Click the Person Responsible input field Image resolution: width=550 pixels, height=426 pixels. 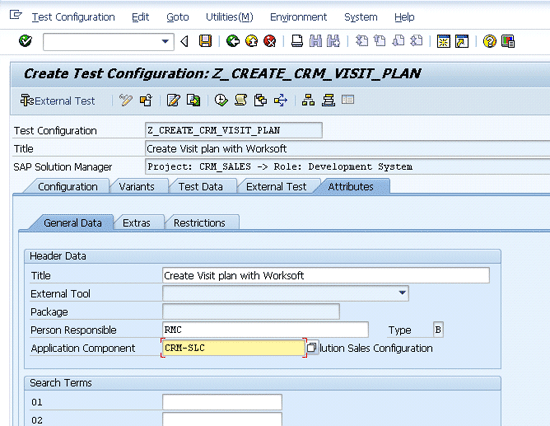pyautogui.click(x=265, y=330)
